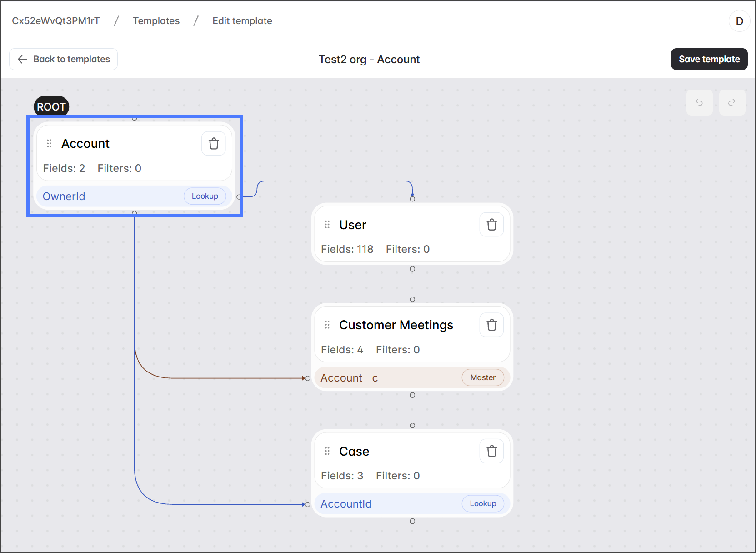This screenshot has width=756, height=553.
Task: Click the Lookup badge on OwnerId
Action: 205,196
